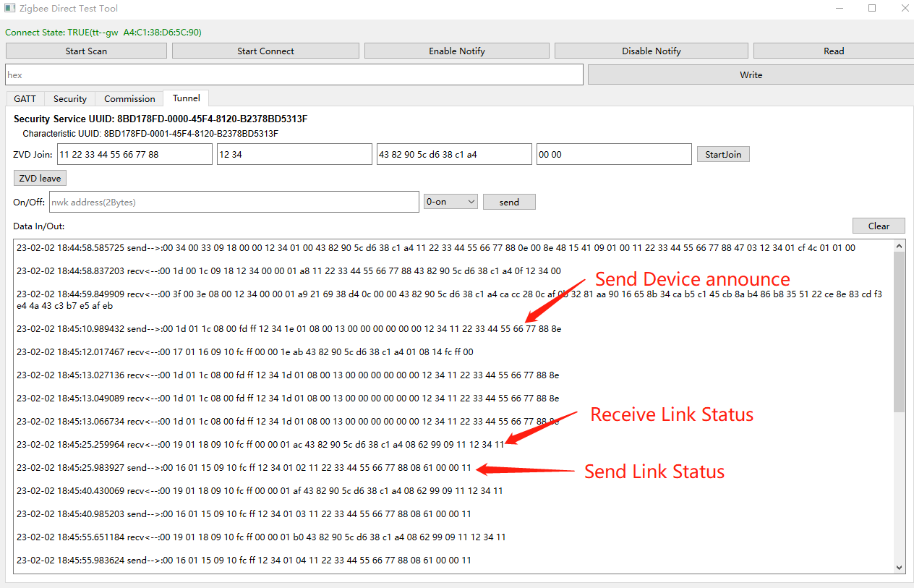Click log line at 18:45:13.027136 recv
This screenshot has height=588, width=914.
click(288, 375)
